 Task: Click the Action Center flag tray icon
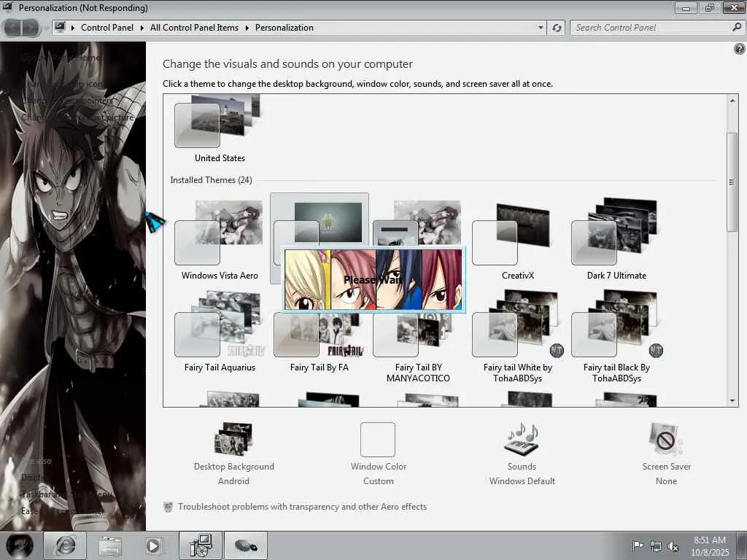[x=637, y=545]
